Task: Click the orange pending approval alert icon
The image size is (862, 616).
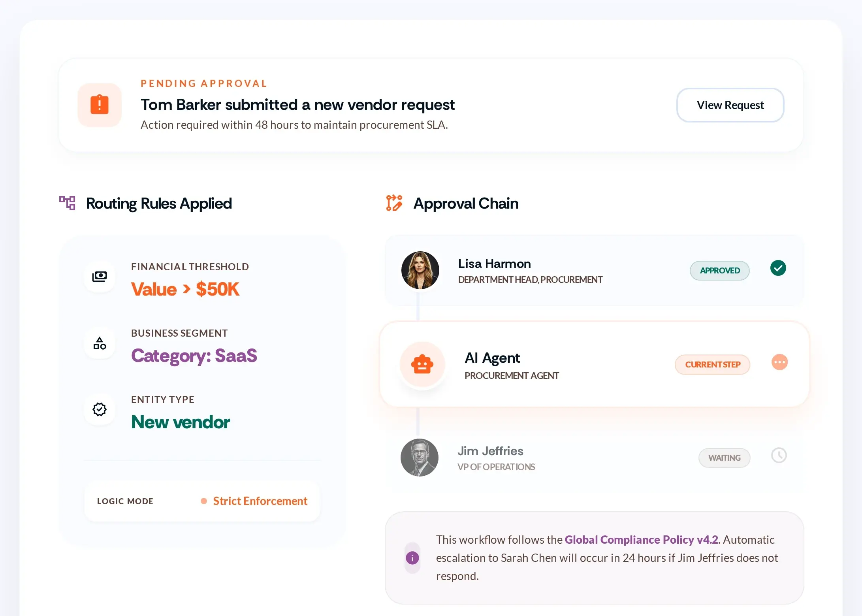Action: tap(100, 105)
